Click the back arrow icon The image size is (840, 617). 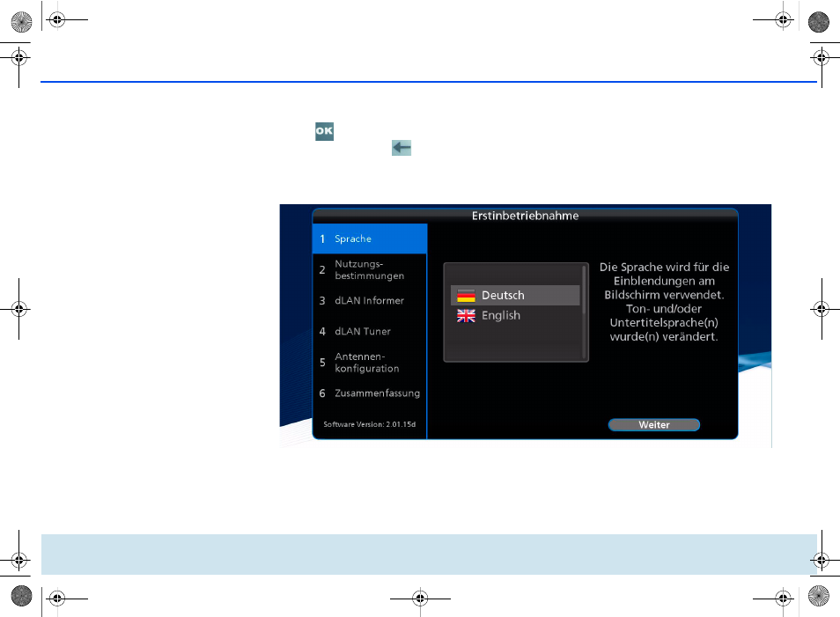pos(402,149)
